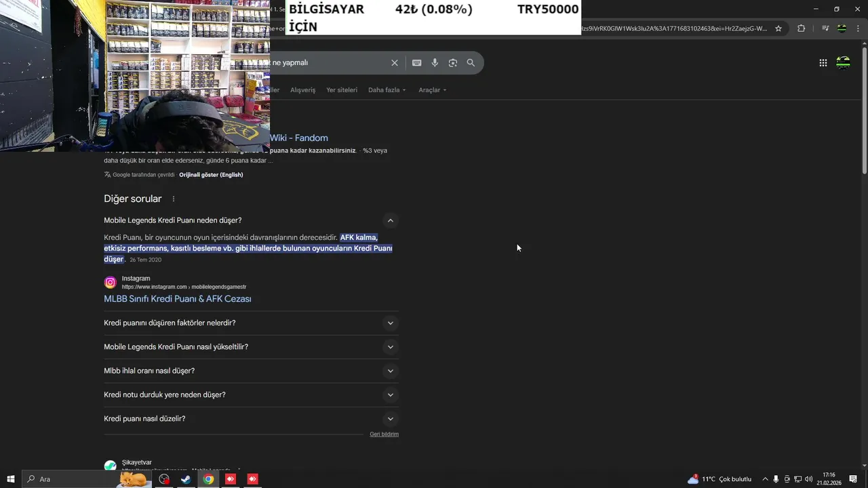Click the magnifying glass search button
Image resolution: width=868 pixels, height=488 pixels.
pyautogui.click(x=471, y=62)
